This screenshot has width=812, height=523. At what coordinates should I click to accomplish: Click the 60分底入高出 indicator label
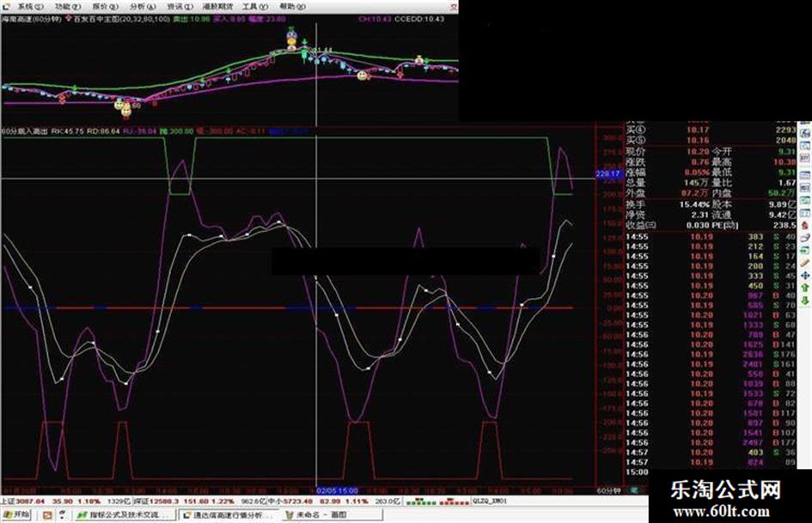24,131
